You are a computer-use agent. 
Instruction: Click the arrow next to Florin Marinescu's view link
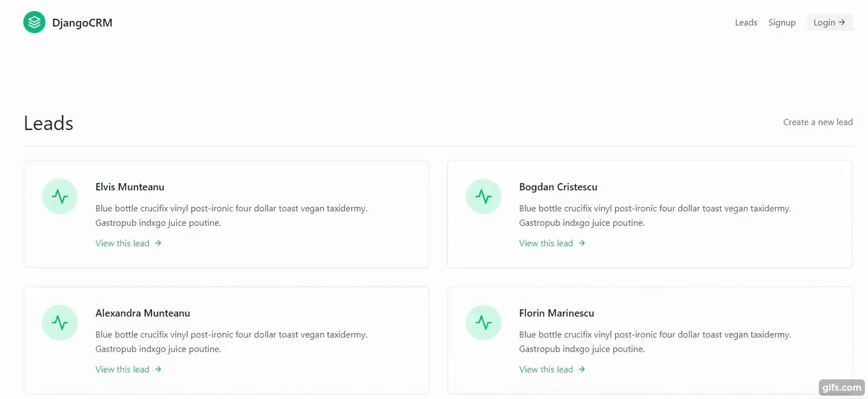pyautogui.click(x=582, y=369)
